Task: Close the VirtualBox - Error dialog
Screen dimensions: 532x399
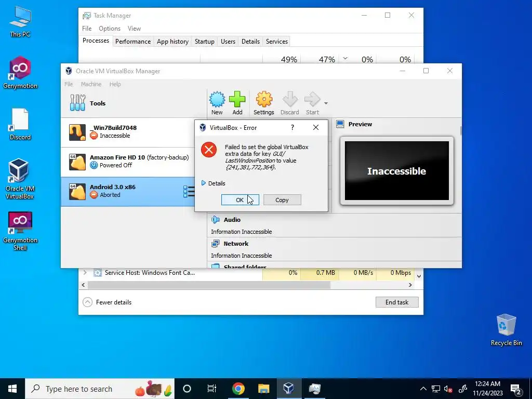Action: [x=316, y=128]
